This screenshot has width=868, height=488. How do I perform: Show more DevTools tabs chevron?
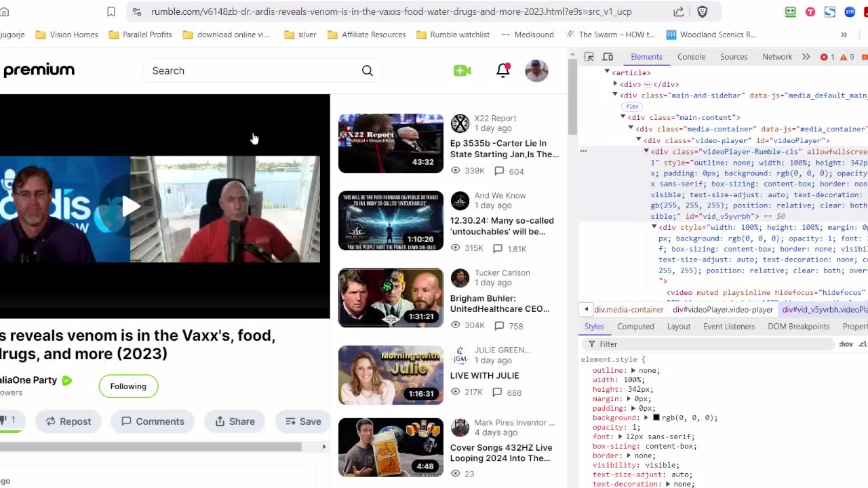tap(806, 57)
